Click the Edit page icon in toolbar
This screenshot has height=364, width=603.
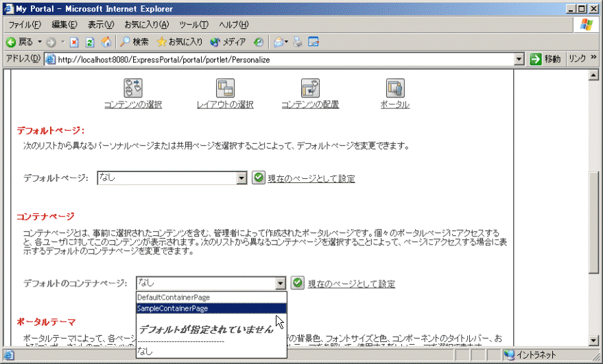coord(314,42)
